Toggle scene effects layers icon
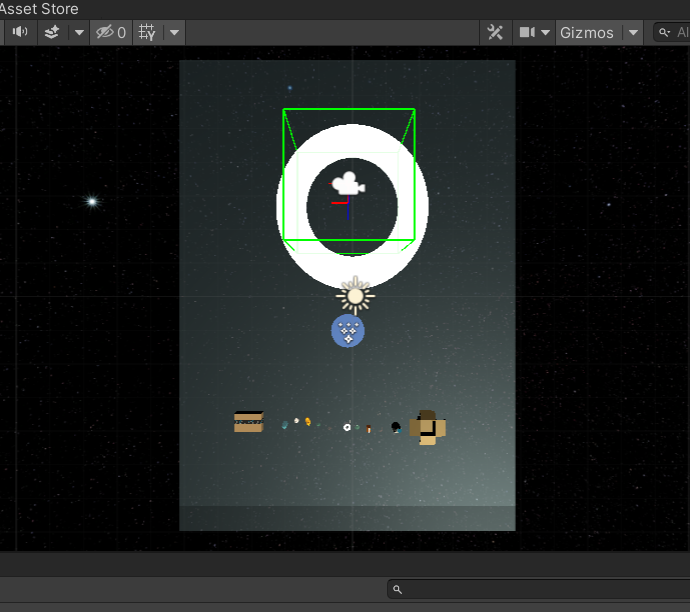The height and width of the screenshot is (612, 690). (x=53, y=32)
